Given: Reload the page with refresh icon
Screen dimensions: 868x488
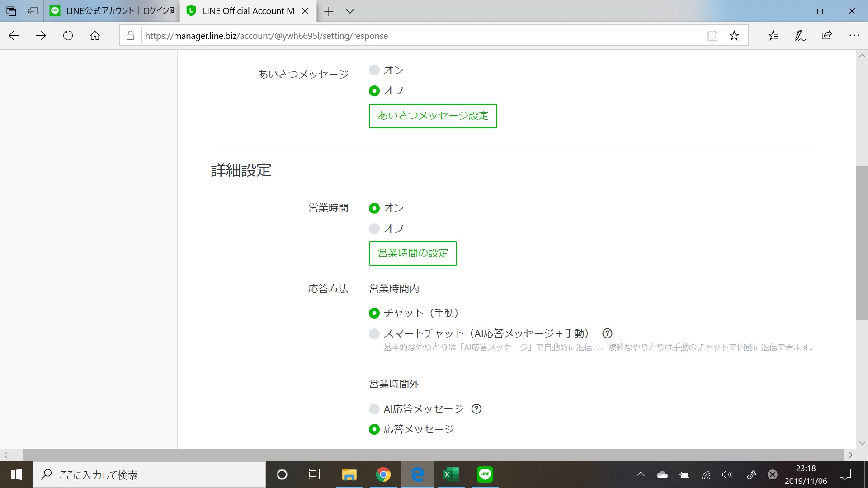Looking at the screenshot, I should coord(68,36).
